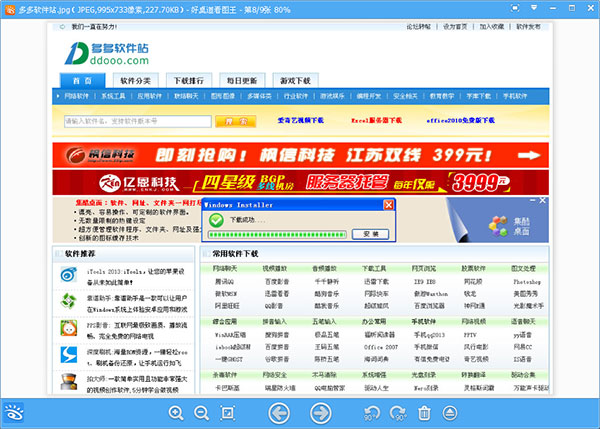Click the orange search button

235,121
